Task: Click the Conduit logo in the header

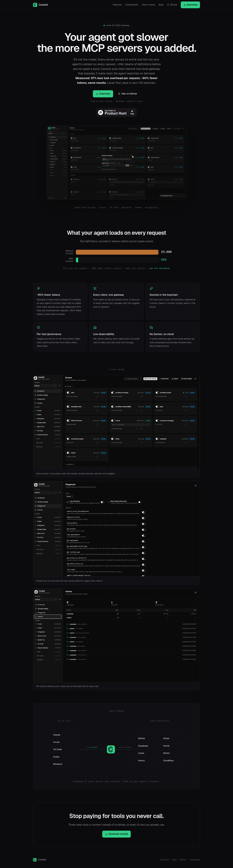Action: point(40,5)
